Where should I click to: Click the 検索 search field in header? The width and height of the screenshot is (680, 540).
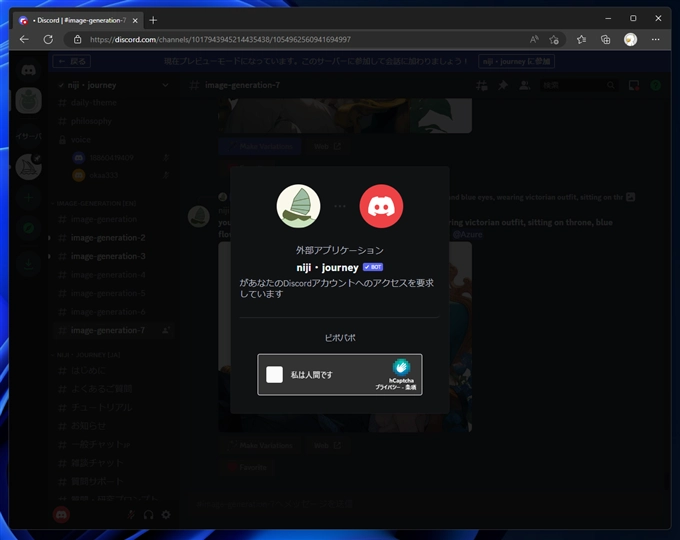coord(579,85)
